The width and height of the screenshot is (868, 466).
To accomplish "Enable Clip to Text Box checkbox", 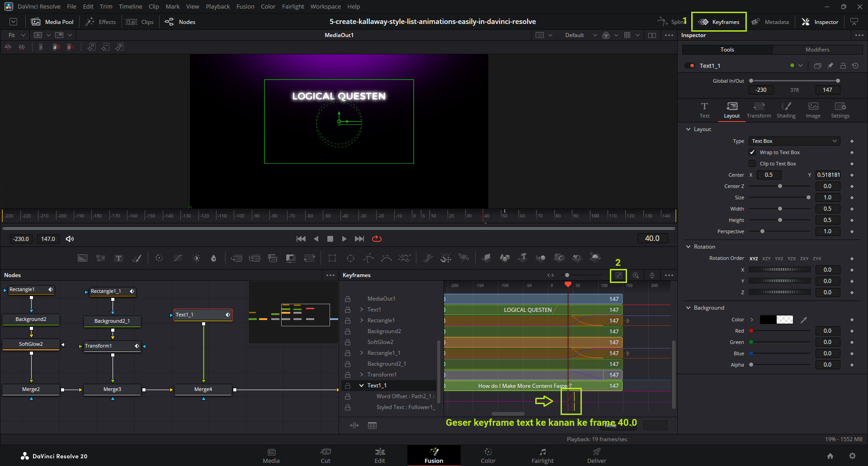I will coord(752,164).
